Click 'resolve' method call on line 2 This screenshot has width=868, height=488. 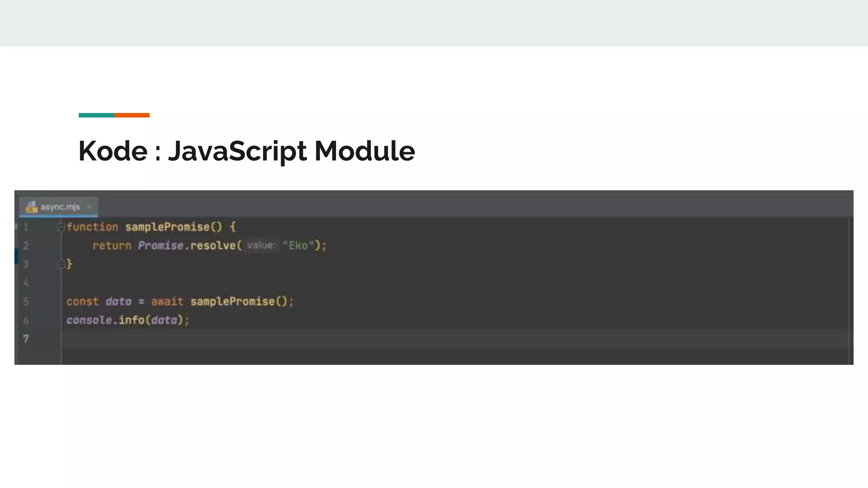click(x=213, y=246)
